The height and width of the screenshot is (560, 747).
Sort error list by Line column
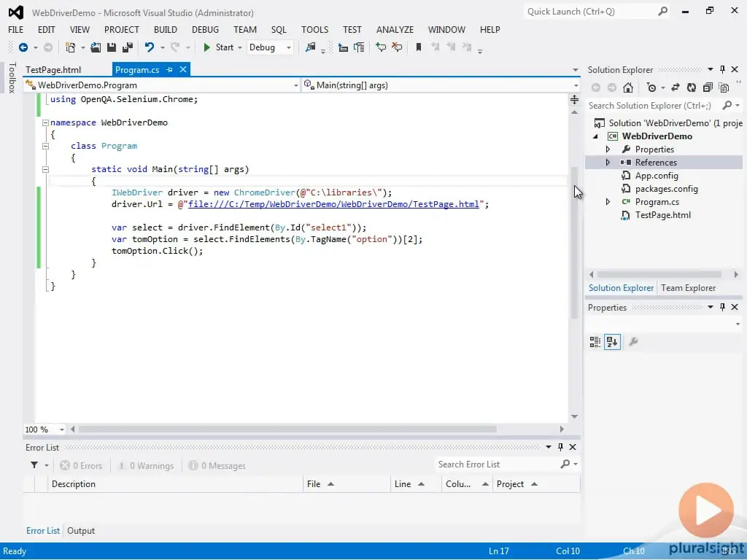pyautogui.click(x=416, y=484)
